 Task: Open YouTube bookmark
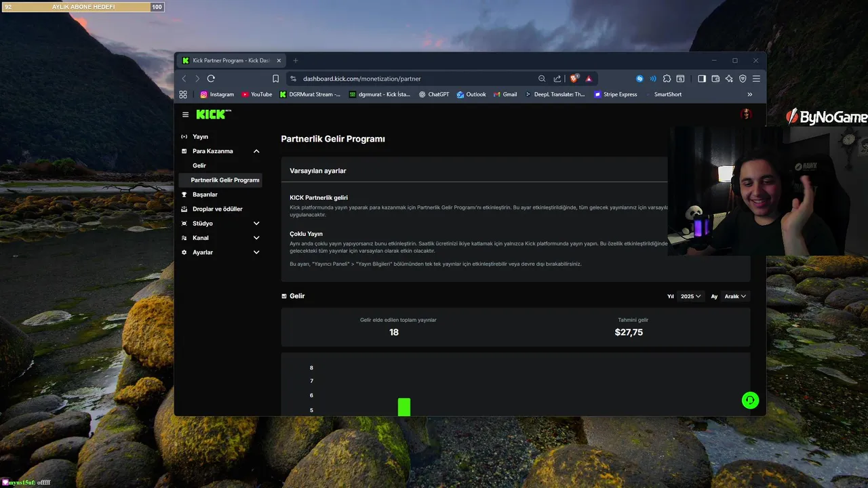coord(257,94)
